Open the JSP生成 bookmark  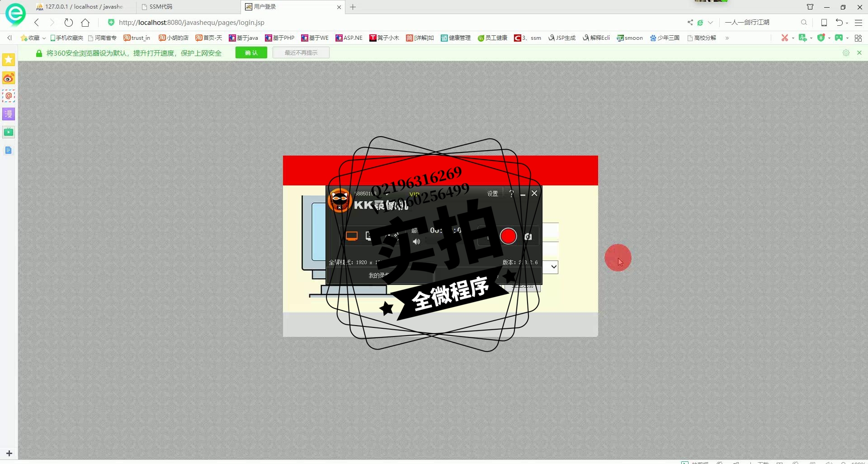point(562,38)
